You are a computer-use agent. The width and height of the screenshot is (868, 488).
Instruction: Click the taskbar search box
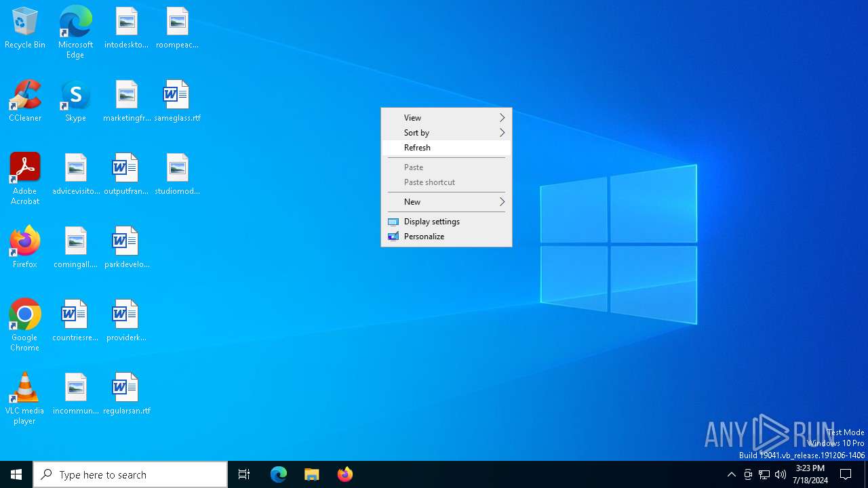click(x=130, y=474)
